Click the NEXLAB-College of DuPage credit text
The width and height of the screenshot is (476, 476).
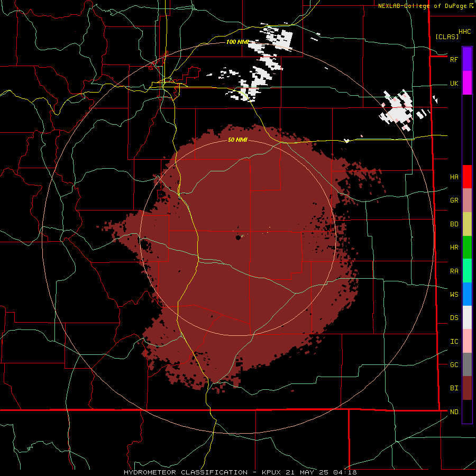[422, 6]
